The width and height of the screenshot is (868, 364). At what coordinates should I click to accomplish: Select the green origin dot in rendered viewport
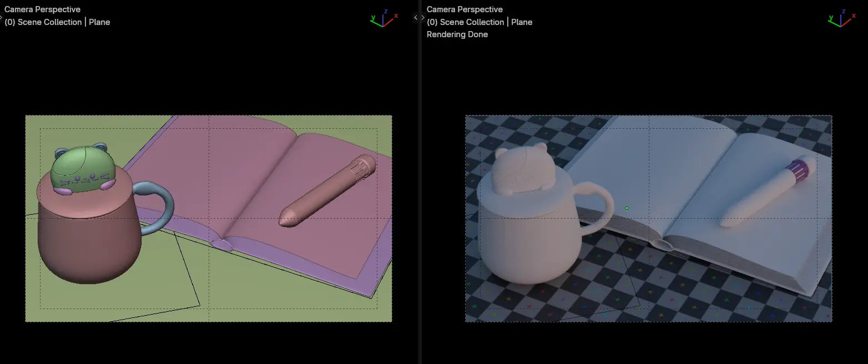(x=627, y=208)
